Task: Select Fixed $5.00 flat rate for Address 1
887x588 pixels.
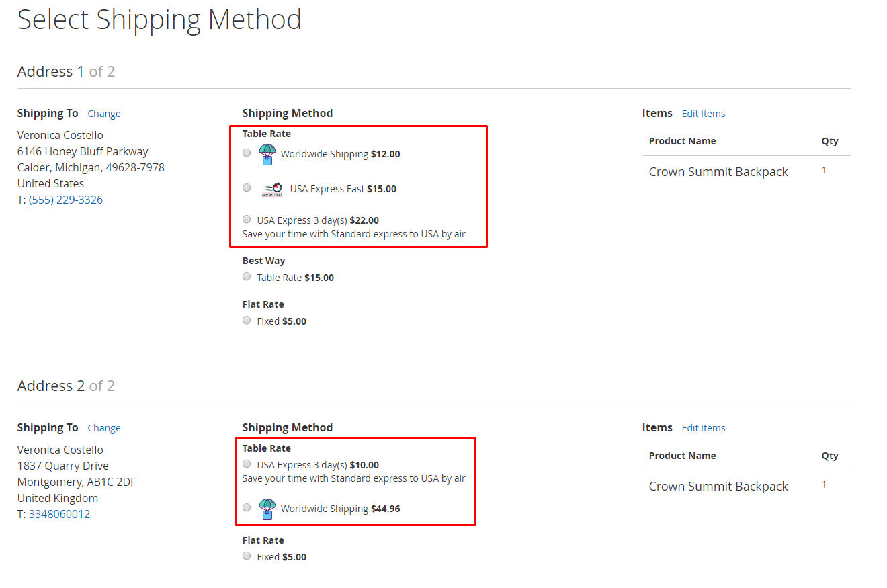Action: pos(247,320)
